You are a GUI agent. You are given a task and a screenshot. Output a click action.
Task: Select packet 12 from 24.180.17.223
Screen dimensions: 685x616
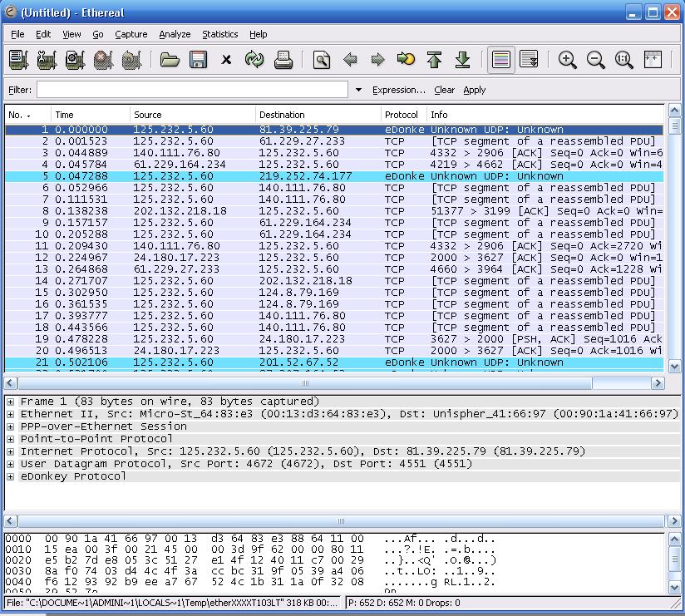[x=334, y=258]
